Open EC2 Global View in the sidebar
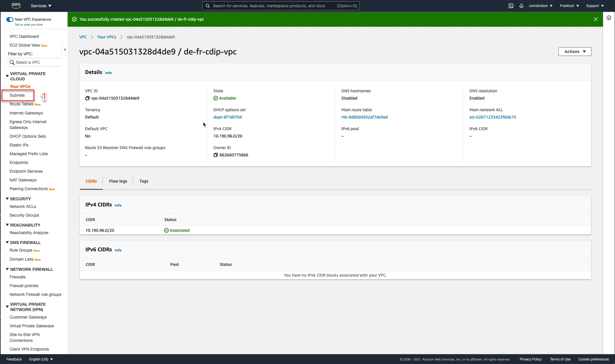Viewport: 615px width, 364px height. pos(25,45)
